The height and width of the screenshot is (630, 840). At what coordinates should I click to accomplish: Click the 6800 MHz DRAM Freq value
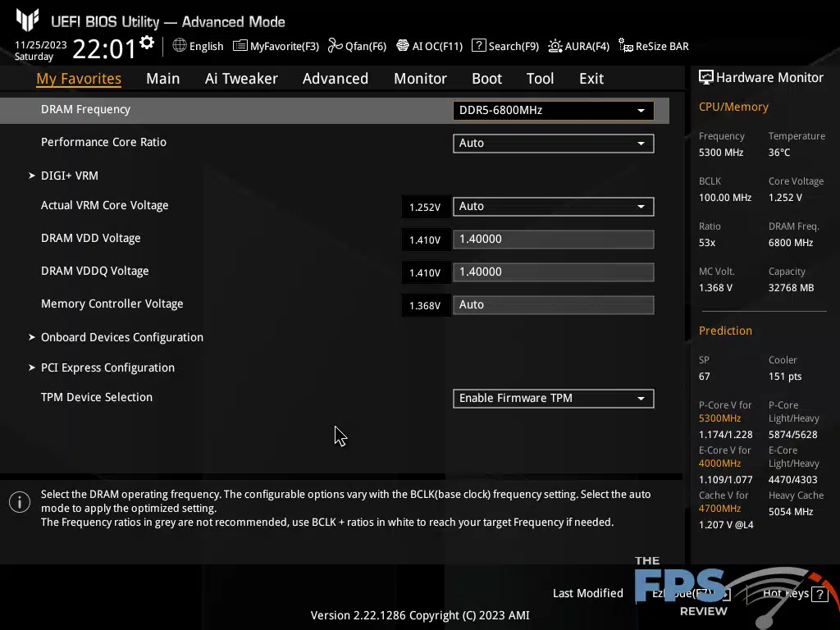(x=791, y=243)
